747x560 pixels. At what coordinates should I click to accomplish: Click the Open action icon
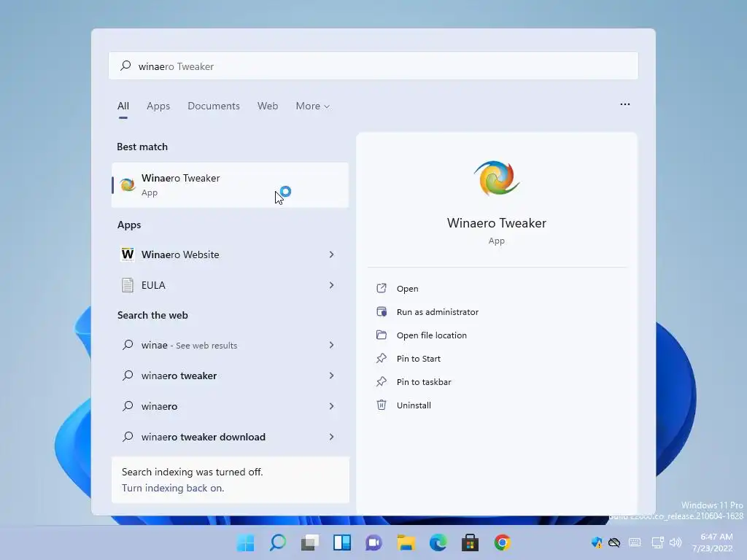pos(381,288)
